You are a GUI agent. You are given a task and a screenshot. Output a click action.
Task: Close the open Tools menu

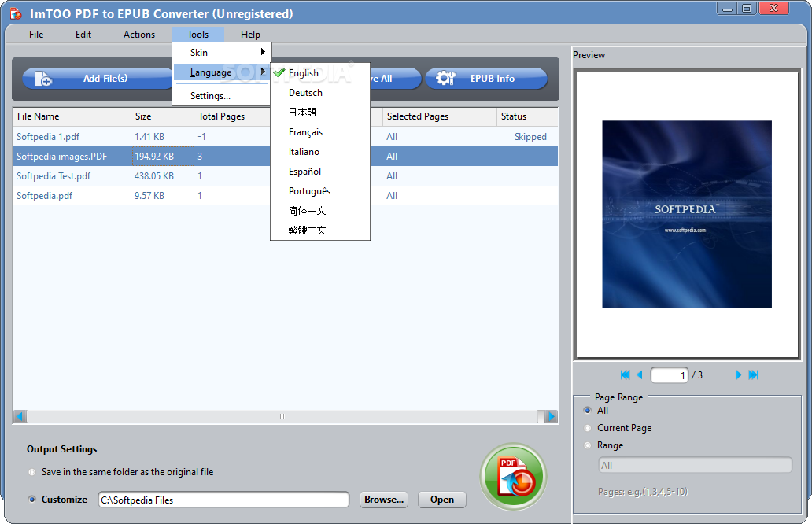point(197,35)
